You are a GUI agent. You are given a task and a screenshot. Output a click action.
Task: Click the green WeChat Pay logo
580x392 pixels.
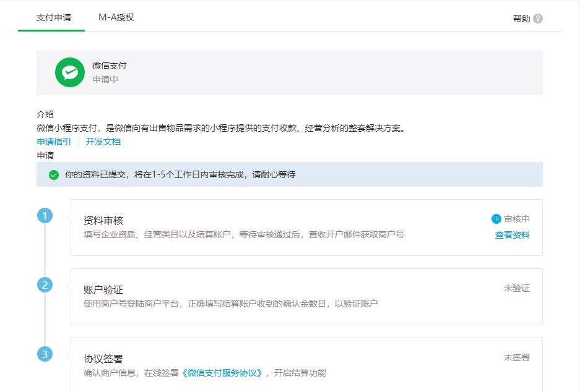click(x=70, y=72)
